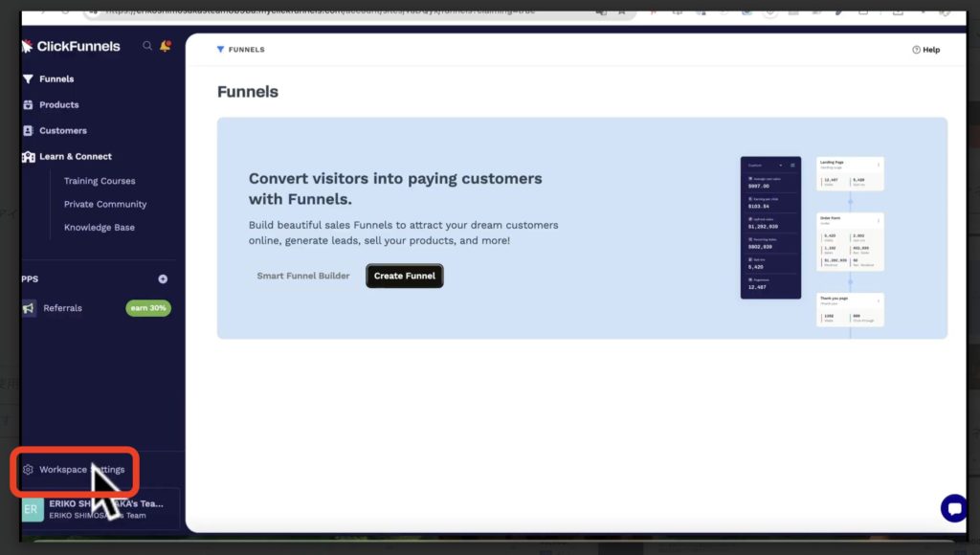The width and height of the screenshot is (980, 555).
Task: Open the chat support bubble icon
Action: [953, 508]
